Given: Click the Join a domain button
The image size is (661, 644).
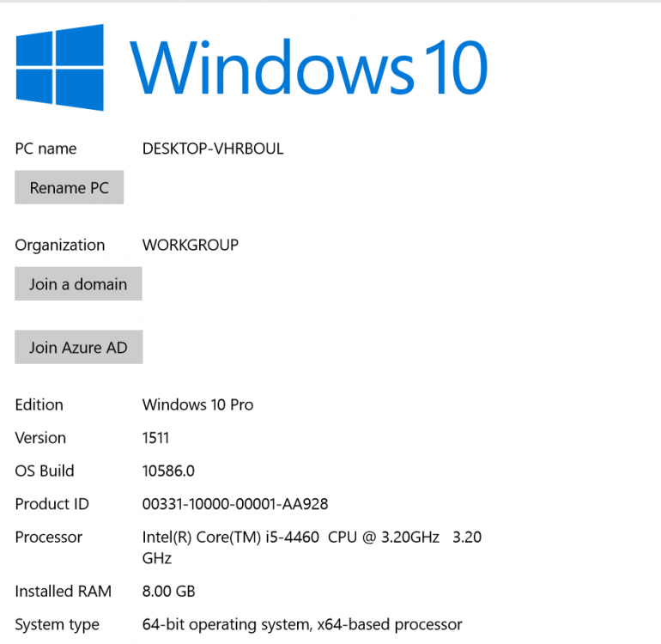Looking at the screenshot, I should click(x=78, y=284).
